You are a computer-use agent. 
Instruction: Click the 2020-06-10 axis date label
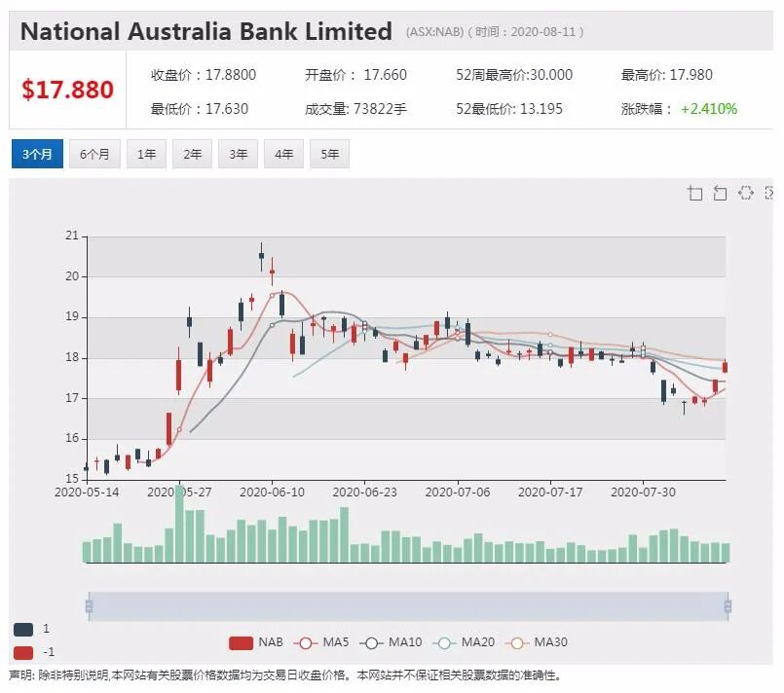tap(272, 492)
